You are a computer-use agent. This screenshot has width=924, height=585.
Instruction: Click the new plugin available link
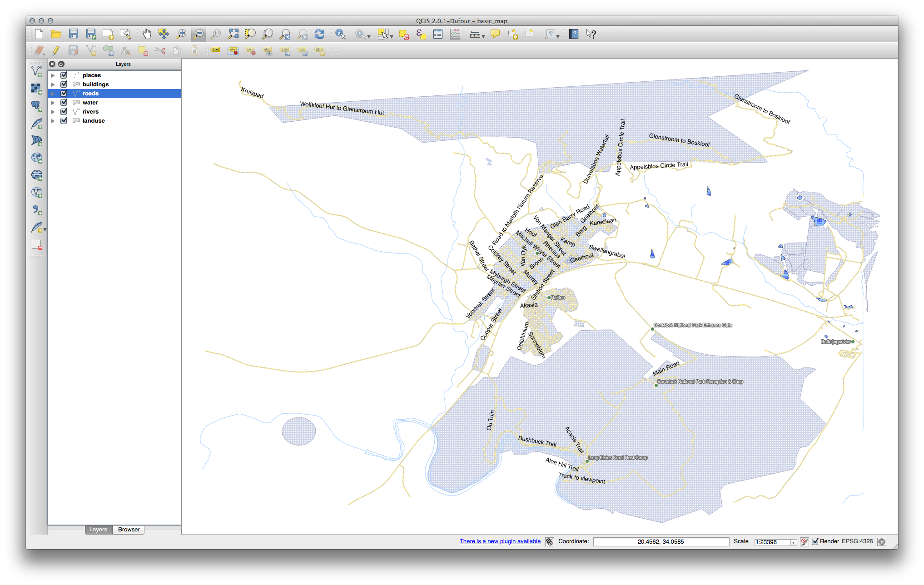coord(500,541)
